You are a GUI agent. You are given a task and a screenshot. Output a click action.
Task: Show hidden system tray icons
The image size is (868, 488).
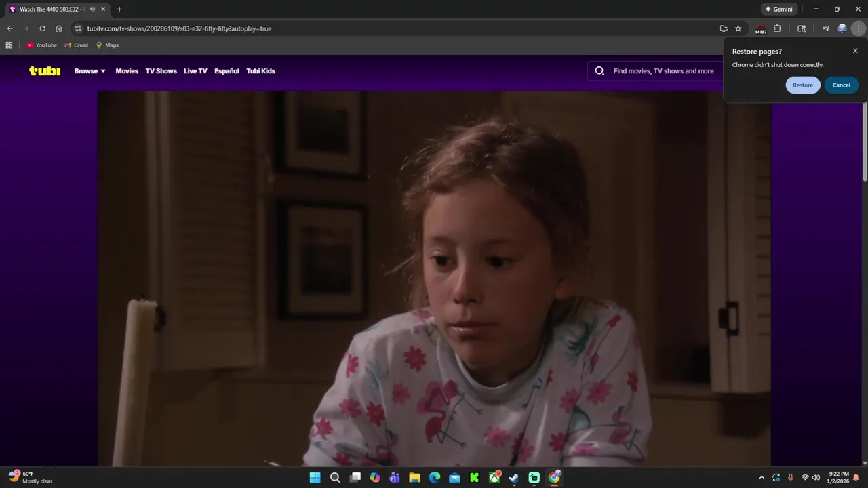click(x=762, y=478)
